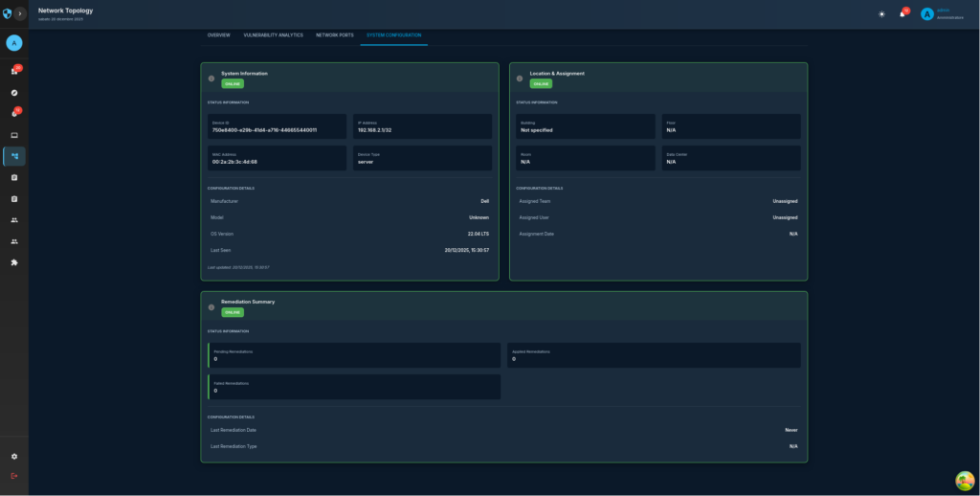Open the dashboard icon with red badge
The height and width of the screenshot is (496, 980).
(x=14, y=71)
